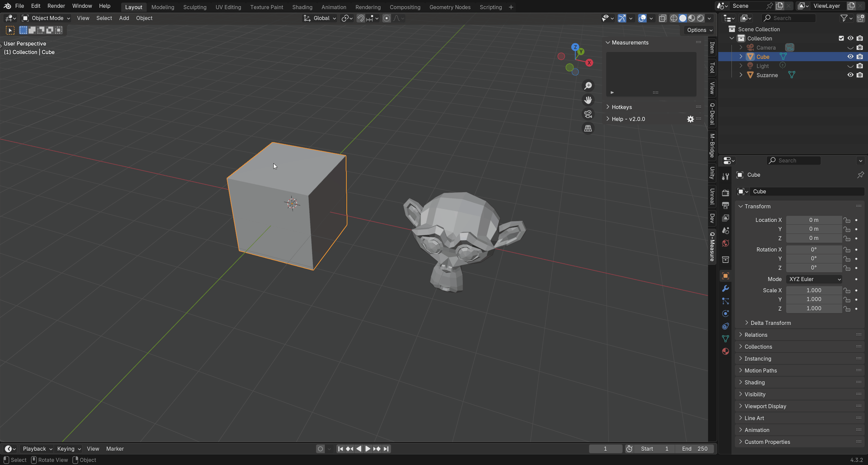Select the tweak selection tool icon
Viewport: 868px width, 465px height.
[10, 30]
